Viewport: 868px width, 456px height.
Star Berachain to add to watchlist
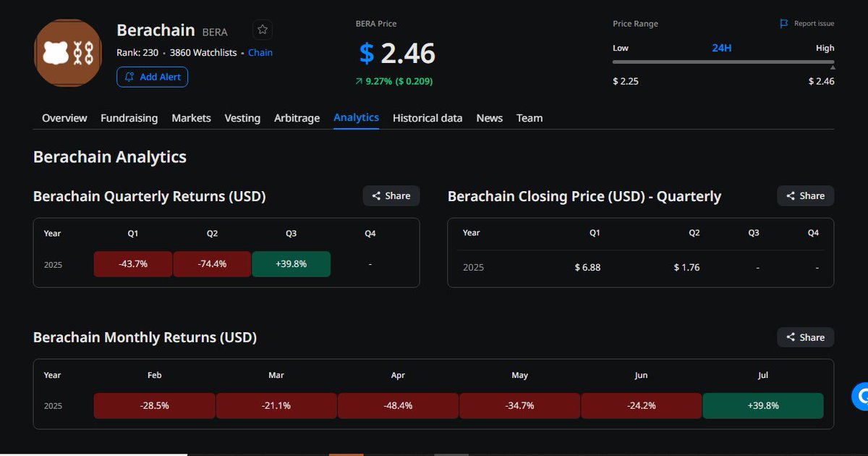263,30
